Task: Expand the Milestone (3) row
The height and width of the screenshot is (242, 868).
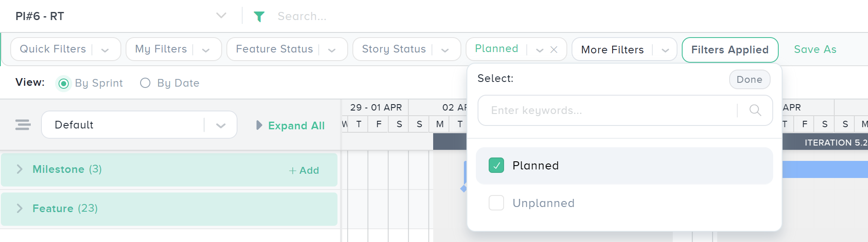Action: (x=19, y=169)
